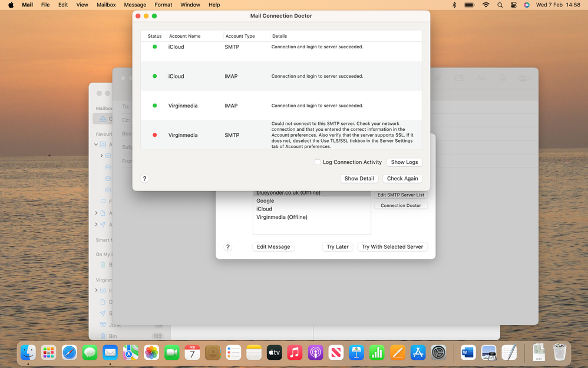Launch Safari from the Dock
Screen dimensions: 588x368
click(x=70, y=353)
